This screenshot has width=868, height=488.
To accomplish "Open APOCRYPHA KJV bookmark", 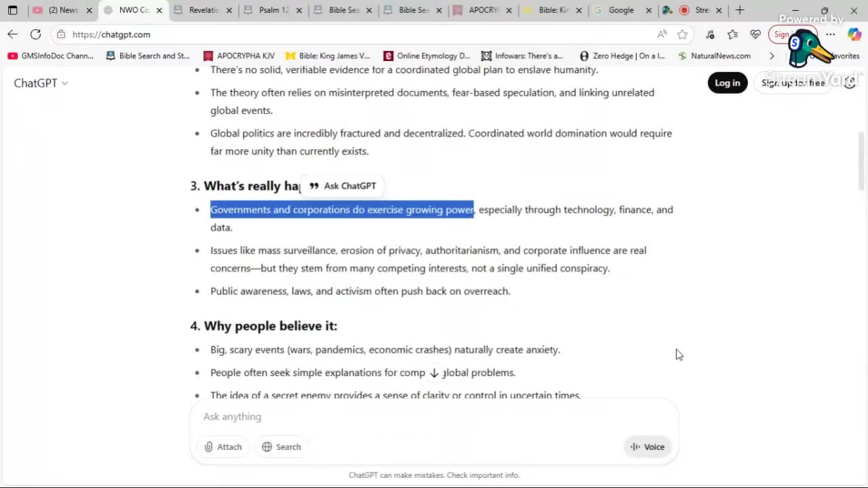I will [x=239, y=56].
